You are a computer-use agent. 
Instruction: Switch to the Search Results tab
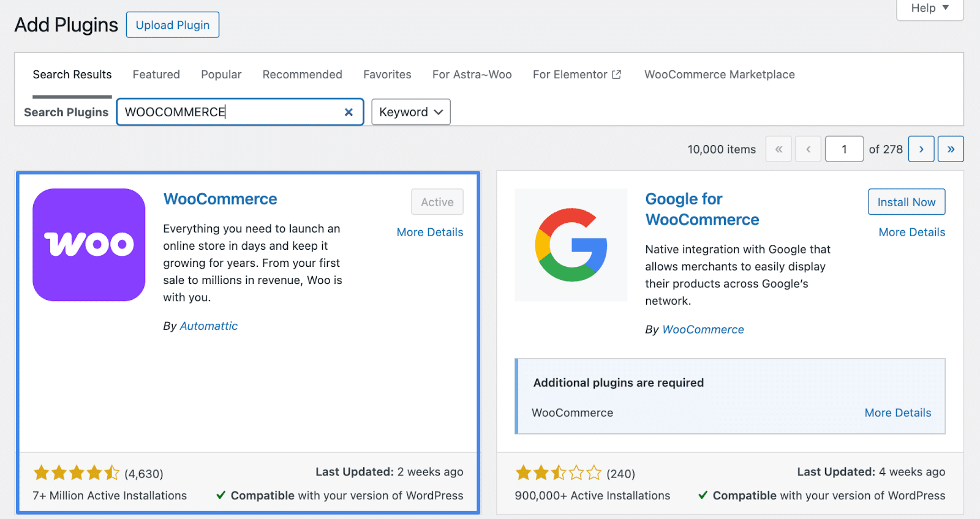pos(72,75)
